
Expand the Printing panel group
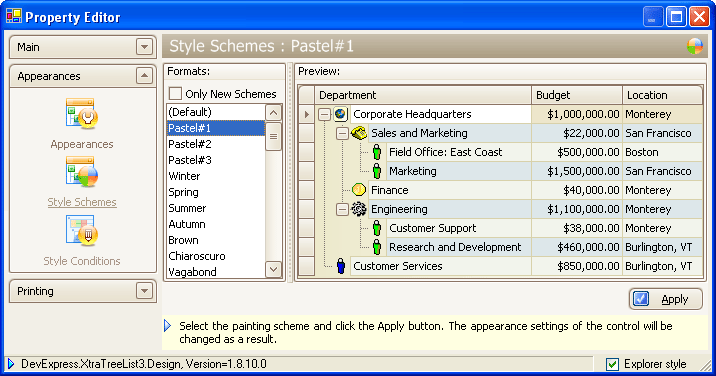tap(144, 291)
